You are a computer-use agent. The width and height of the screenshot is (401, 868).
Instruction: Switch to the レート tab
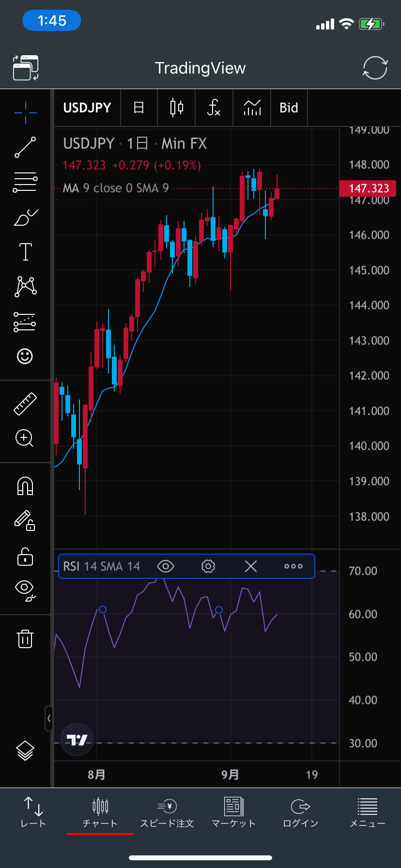coord(33,812)
